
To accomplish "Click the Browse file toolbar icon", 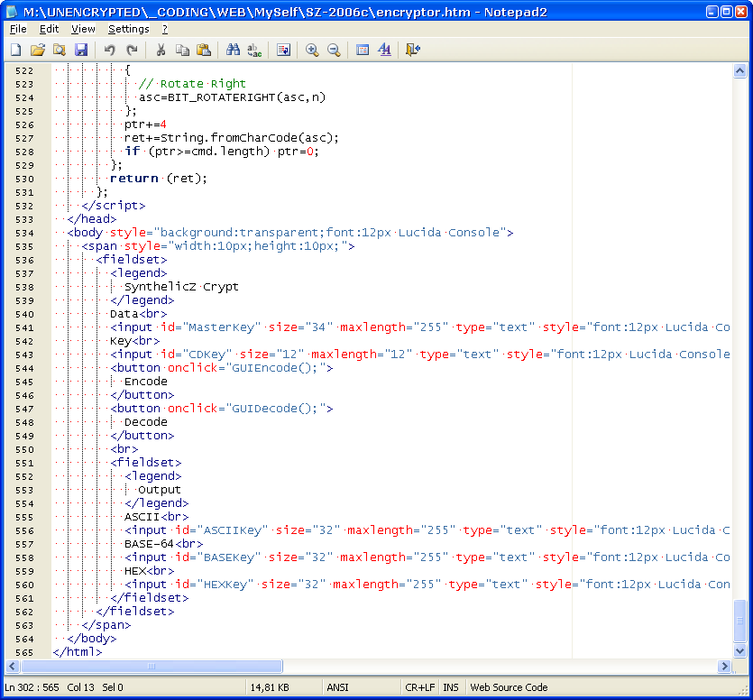I will point(60,50).
